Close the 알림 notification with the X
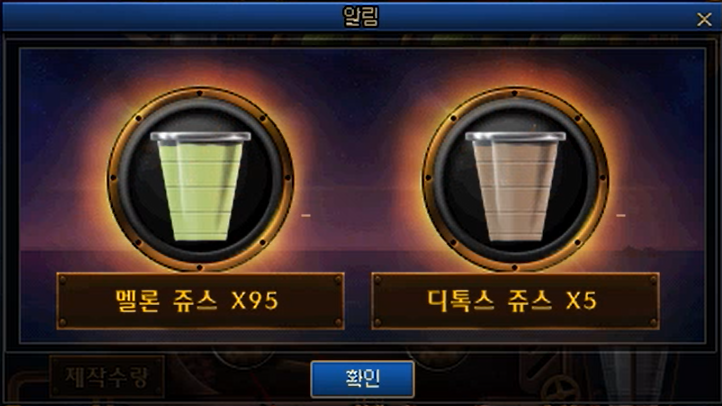 [x=704, y=19]
